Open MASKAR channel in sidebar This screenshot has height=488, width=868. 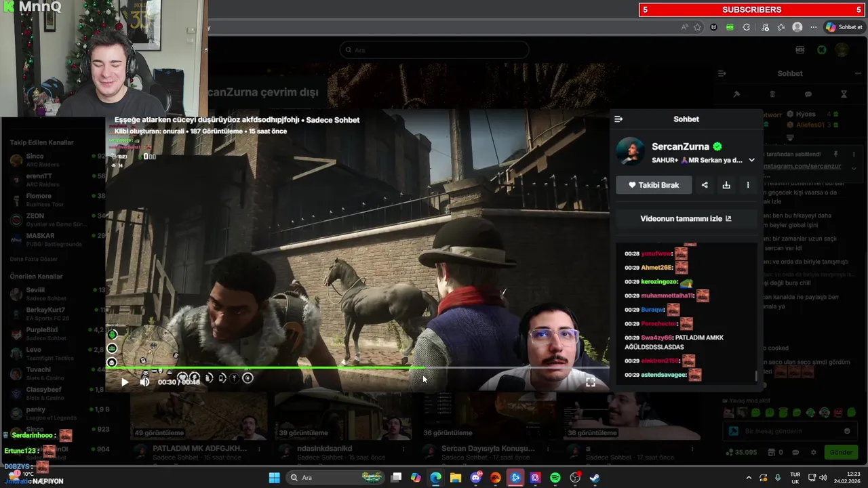[54, 239]
